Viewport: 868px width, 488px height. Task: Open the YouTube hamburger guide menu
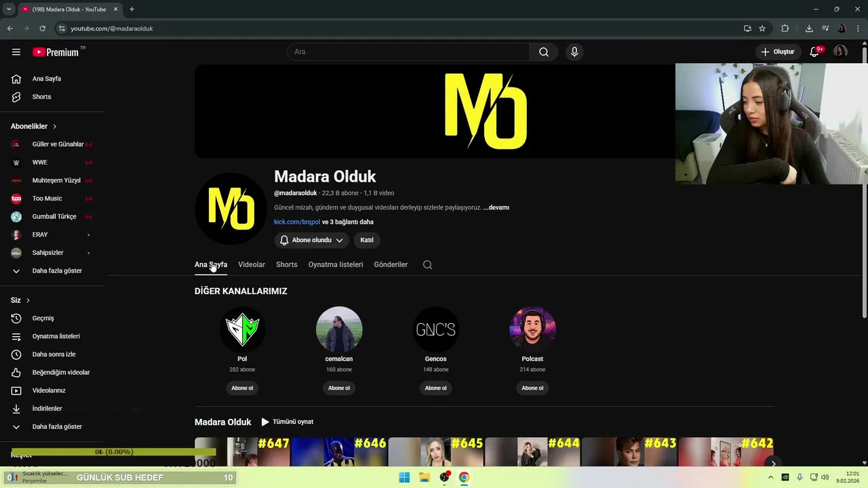tap(16, 52)
